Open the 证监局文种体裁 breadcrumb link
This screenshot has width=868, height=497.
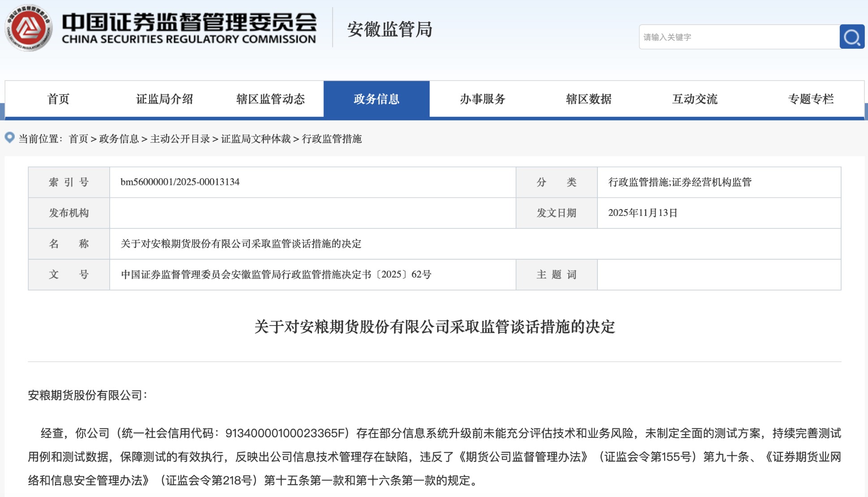[256, 139]
